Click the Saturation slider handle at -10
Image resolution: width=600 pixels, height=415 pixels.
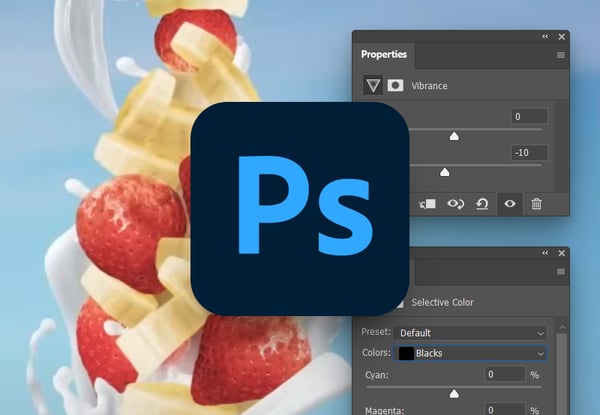click(444, 173)
